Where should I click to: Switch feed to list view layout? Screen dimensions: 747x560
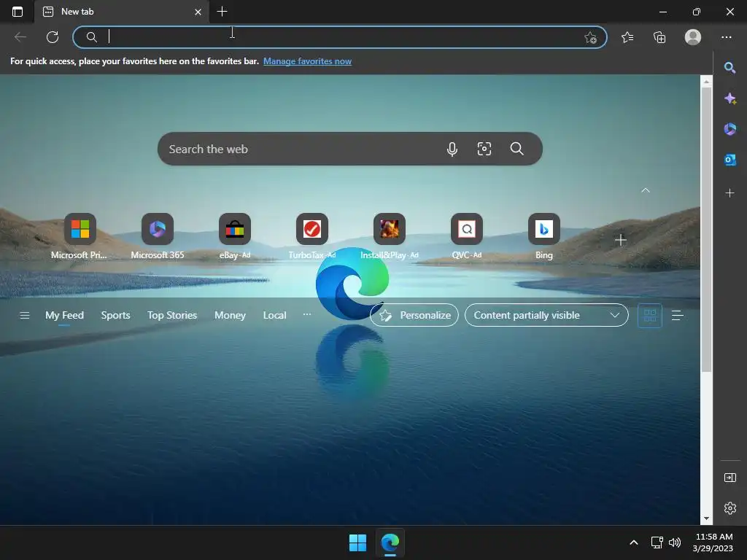point(678,315)
